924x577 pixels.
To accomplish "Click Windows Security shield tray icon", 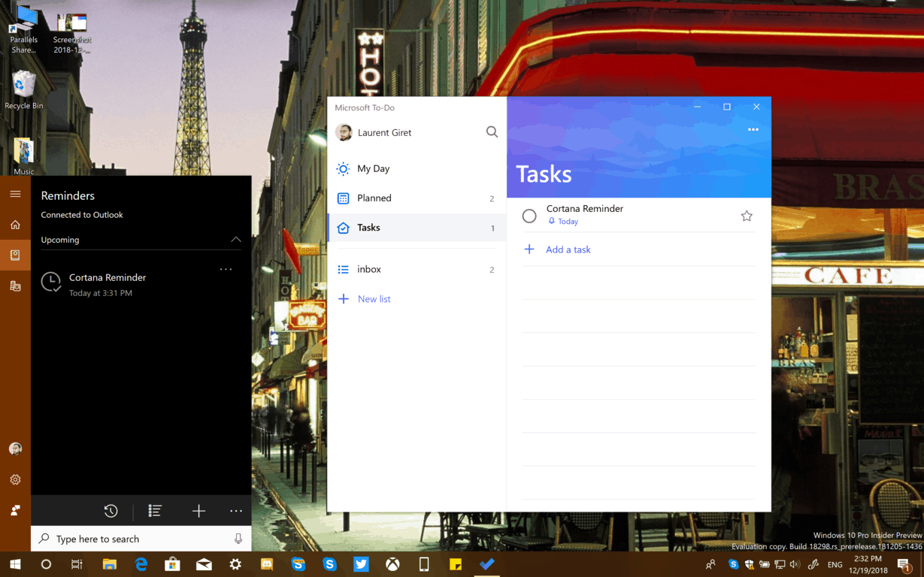I will [x=749, y=564].
